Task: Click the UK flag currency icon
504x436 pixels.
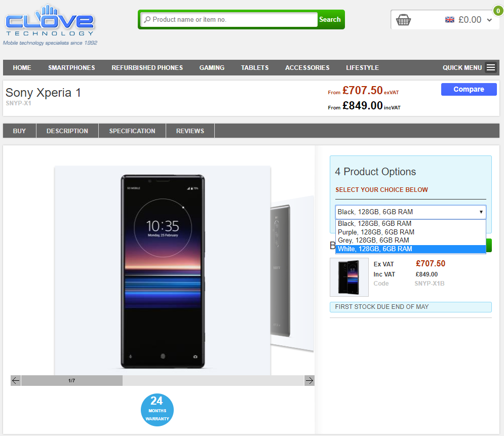Action: point(449,20)
